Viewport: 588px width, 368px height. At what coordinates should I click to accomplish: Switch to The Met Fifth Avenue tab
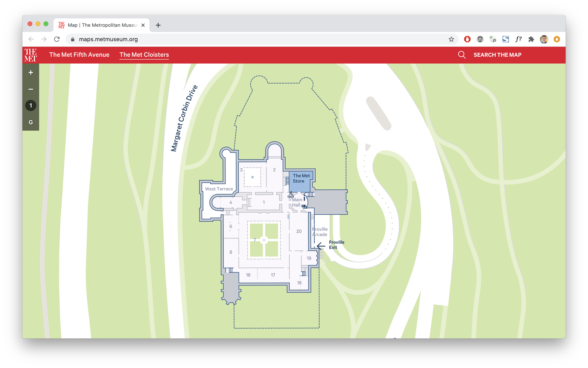(x=79, y=54)
